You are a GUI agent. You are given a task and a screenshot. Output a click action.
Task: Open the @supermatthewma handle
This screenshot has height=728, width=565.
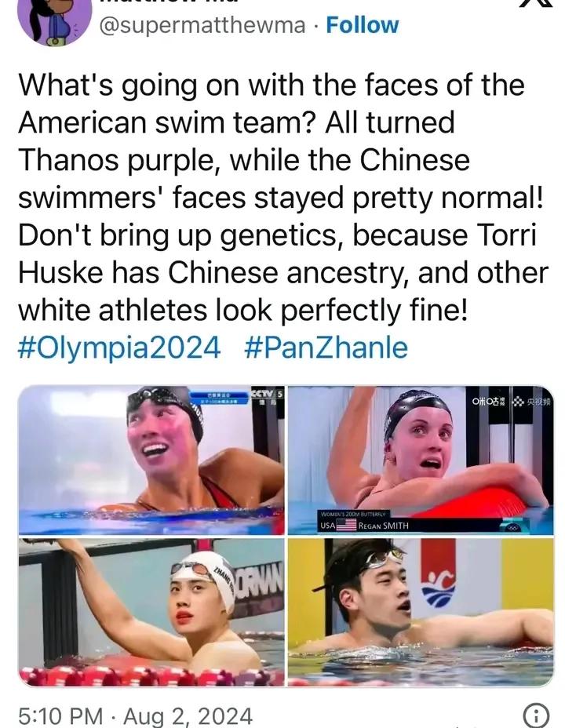pyautogui.click(x=202, y=25)
